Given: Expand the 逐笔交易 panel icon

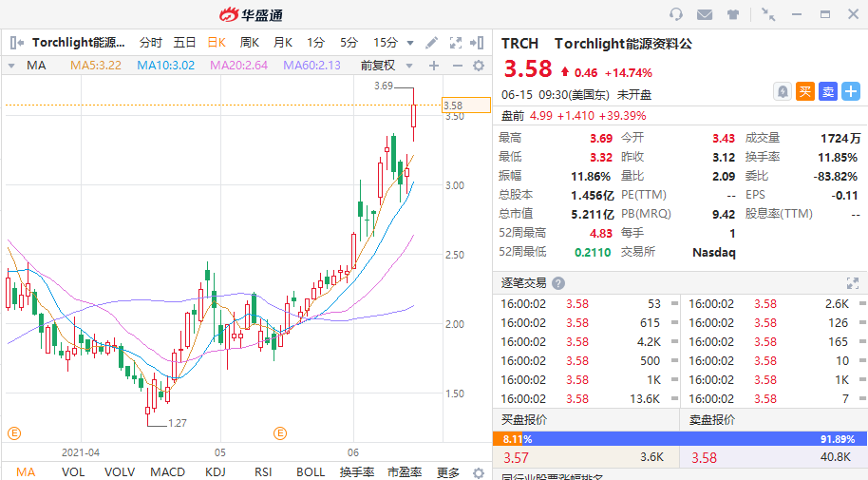Looking at the screenshot, I should point(853,283).
